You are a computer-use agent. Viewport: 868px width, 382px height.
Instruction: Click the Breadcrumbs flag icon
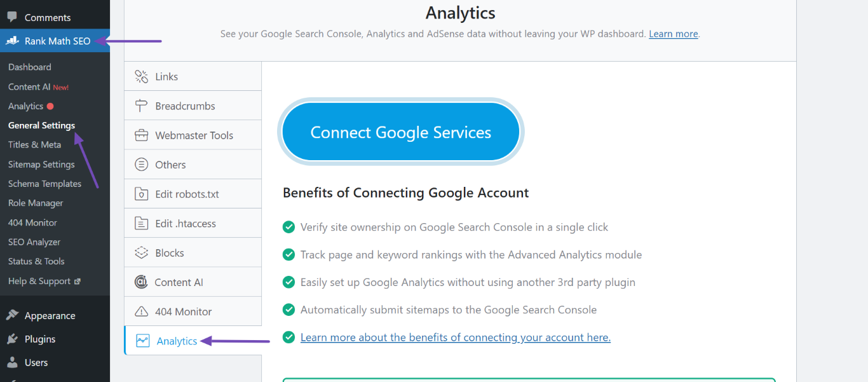[140, 105]
